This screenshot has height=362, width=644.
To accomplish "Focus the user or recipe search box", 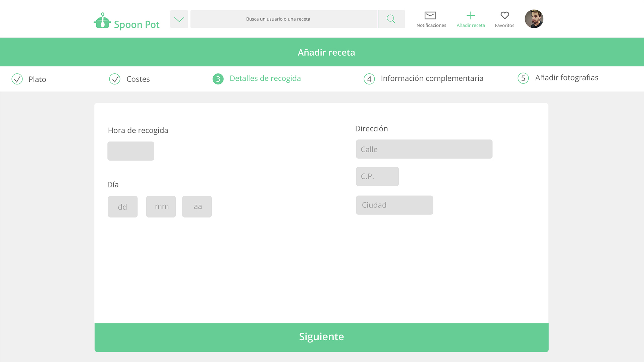I will click(x=284, y=19).
